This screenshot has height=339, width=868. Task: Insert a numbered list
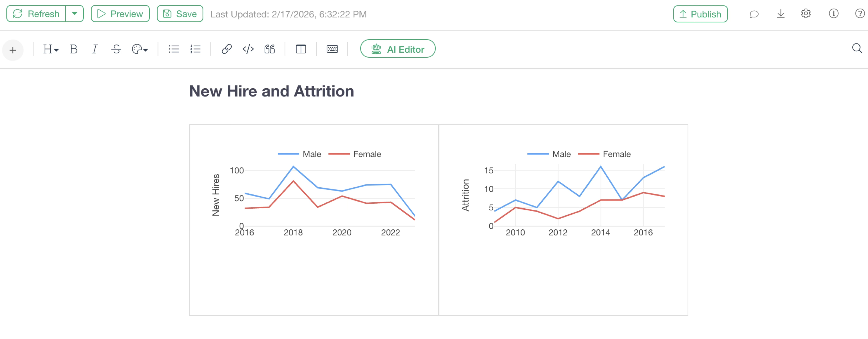(x=196, y=49)
